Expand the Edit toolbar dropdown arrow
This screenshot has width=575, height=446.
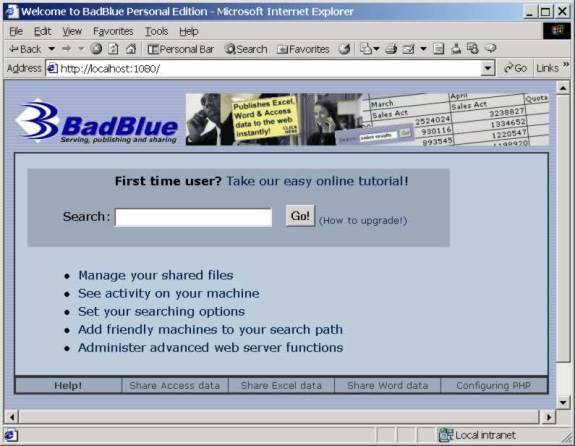click(x=423, y=49)
